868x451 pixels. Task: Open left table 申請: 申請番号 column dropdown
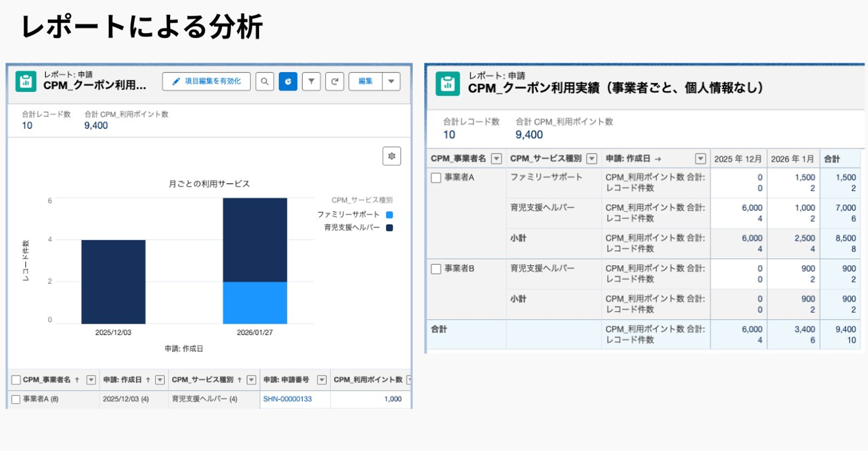click(x=321, y=380)
